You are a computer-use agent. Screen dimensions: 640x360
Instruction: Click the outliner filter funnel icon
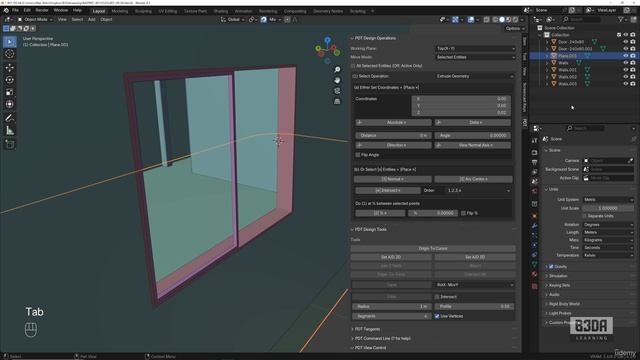coord(621,19)
